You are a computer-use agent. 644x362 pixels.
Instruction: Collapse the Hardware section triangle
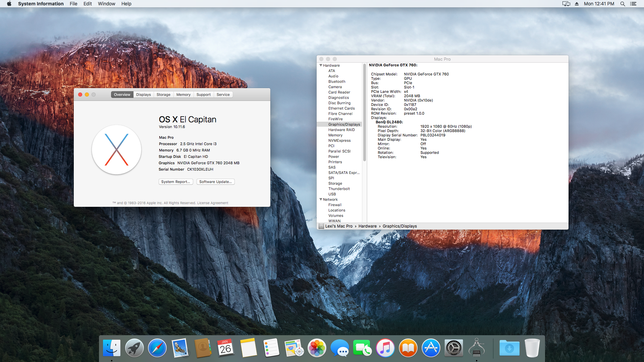tap(321, 65)
